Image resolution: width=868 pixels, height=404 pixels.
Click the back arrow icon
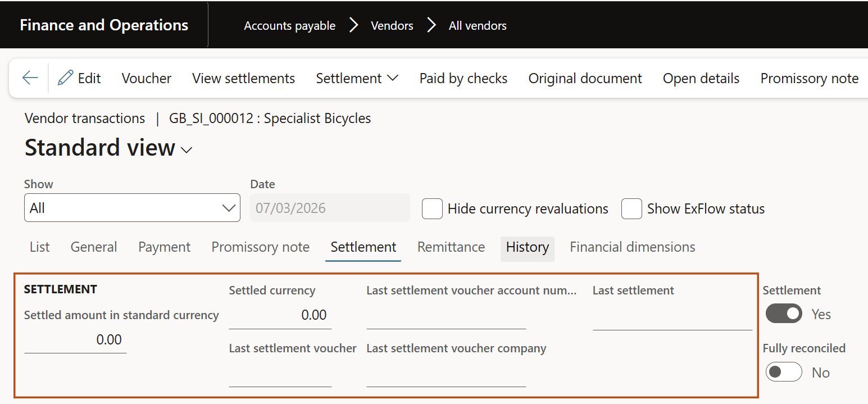pyautogui.click(x=30, y=78)
